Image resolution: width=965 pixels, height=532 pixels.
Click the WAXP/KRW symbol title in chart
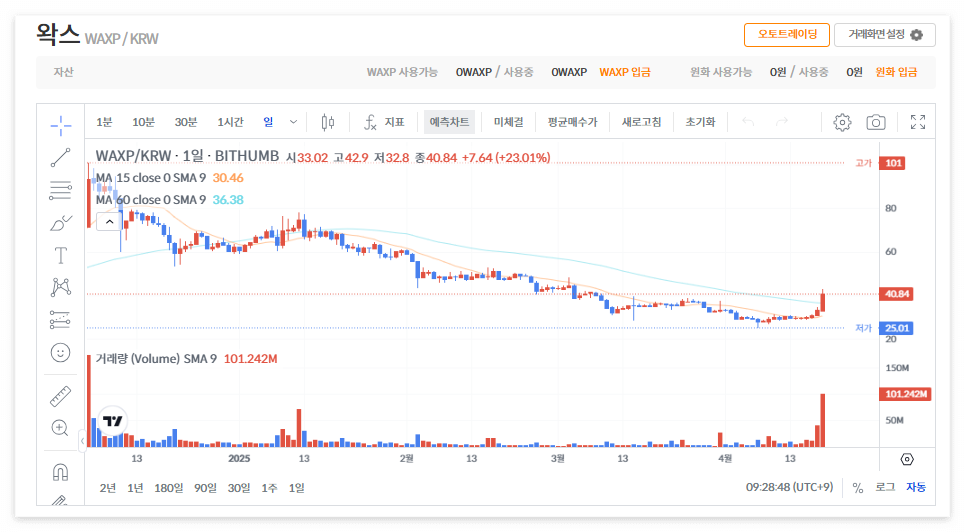187,156
